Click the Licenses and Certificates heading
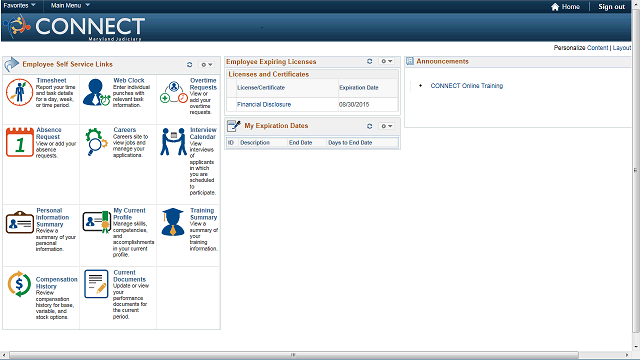Screen dimensions: 640x360 [269, 74]
